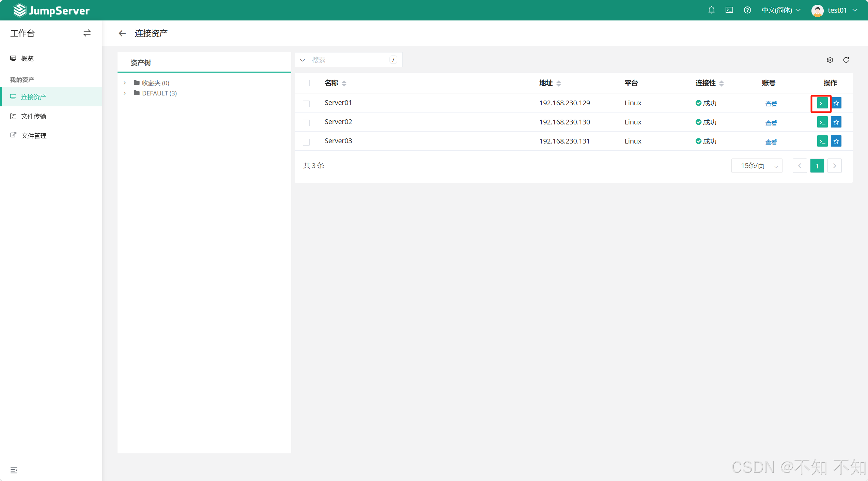
Task: Open web terminal for Server03
Action: [822, 141]
